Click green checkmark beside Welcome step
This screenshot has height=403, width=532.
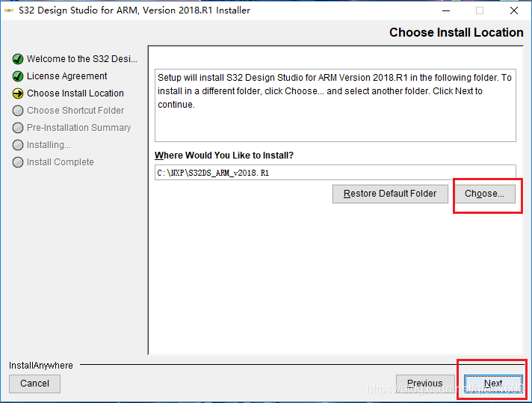point(18,59)
